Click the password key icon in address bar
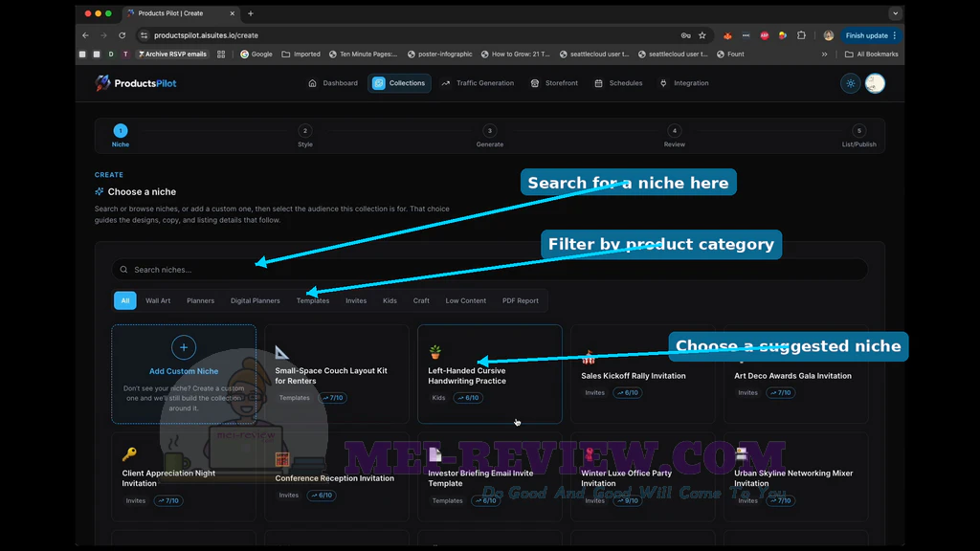980x551 pixels. pyautogui.click(x=685, y=35)
